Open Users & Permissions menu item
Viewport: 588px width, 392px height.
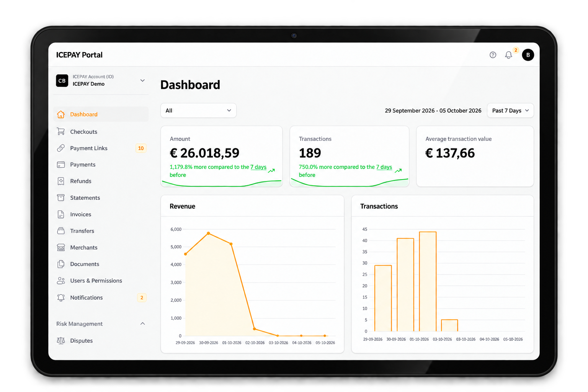tap(101, 281)
